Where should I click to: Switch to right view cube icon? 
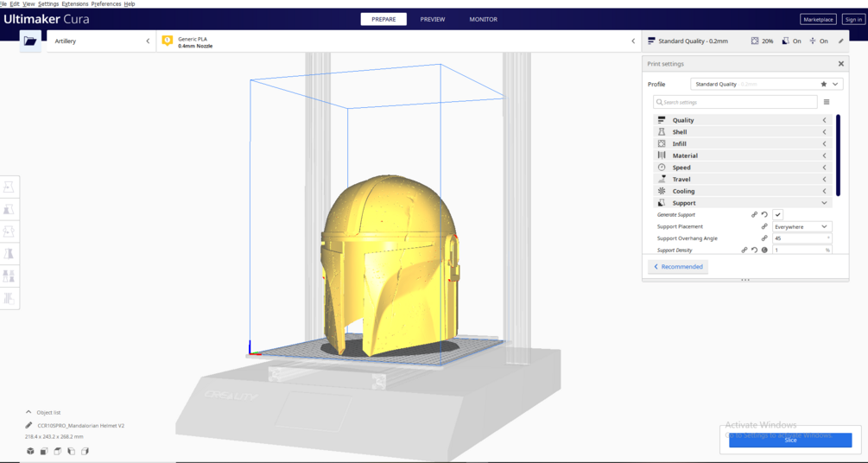85,452
